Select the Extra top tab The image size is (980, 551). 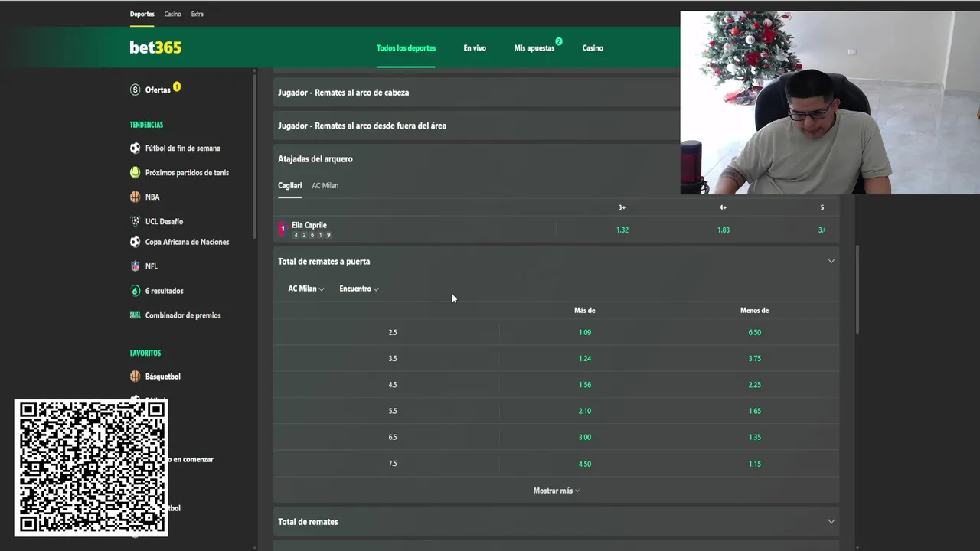point(197,14)
